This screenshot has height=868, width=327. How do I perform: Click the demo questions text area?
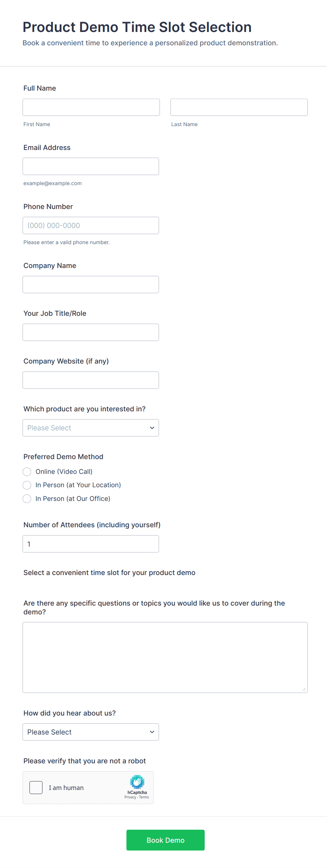tap(165, 657)
